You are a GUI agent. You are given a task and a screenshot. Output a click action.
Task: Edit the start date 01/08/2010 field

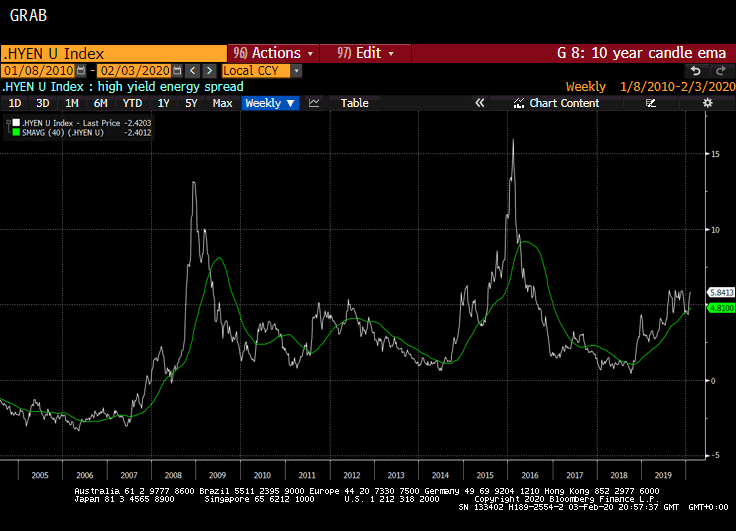[x=38, y=71]
